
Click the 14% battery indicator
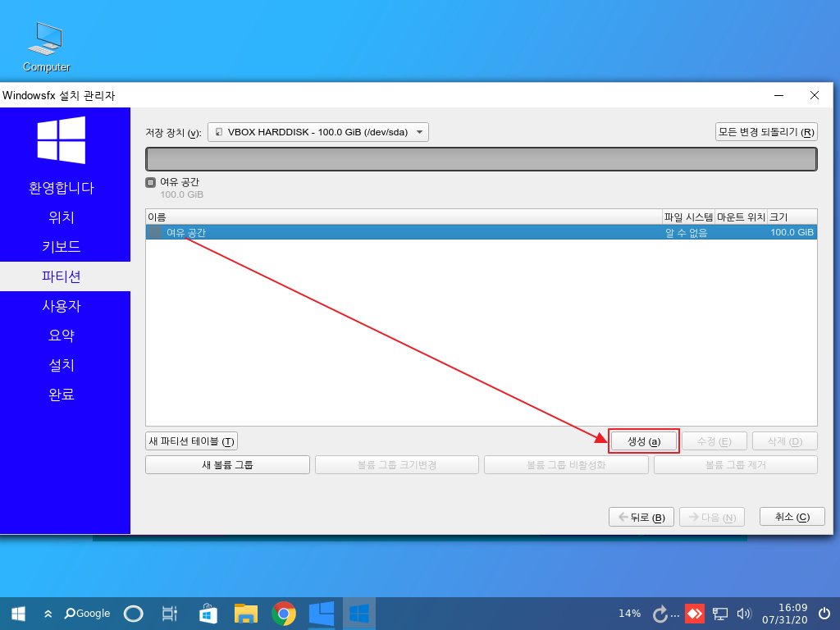pyautogui.click(x=629, y=614)
